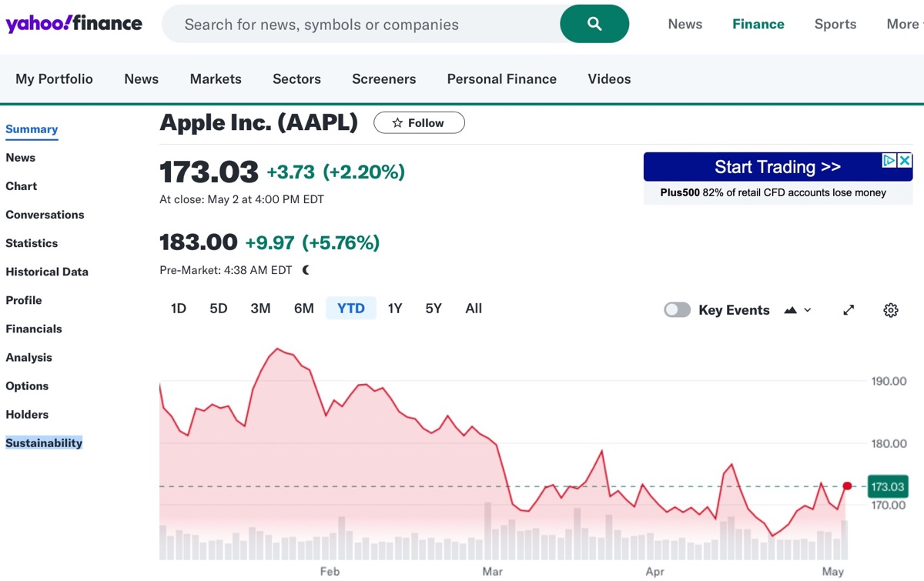Switch chart range to 1D
Image resolution: width=924 pixels, height=581 pixels.
(x=179, y=309)
